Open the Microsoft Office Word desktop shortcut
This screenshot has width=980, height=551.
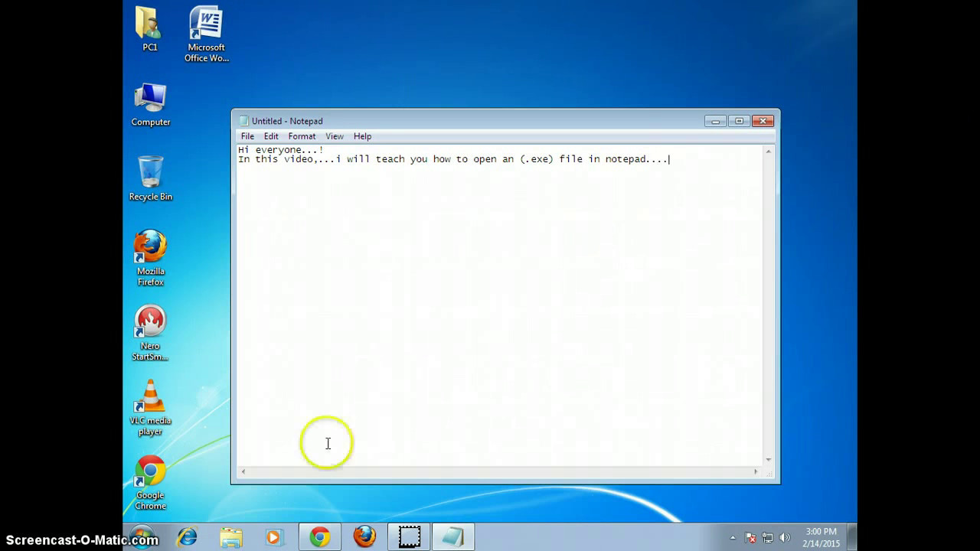pos(206,34)
